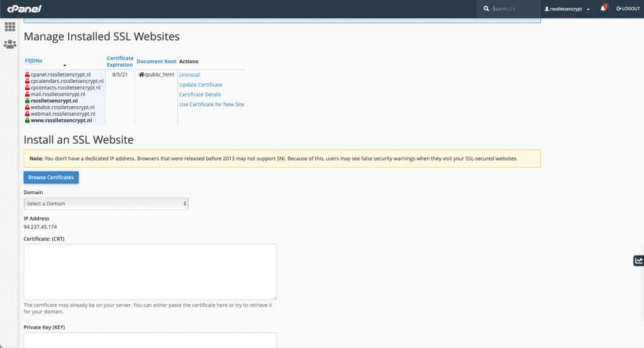
Task: Click red lock beside cpanel.rsssletsencrypt.nl
Action: coord(27,75)
